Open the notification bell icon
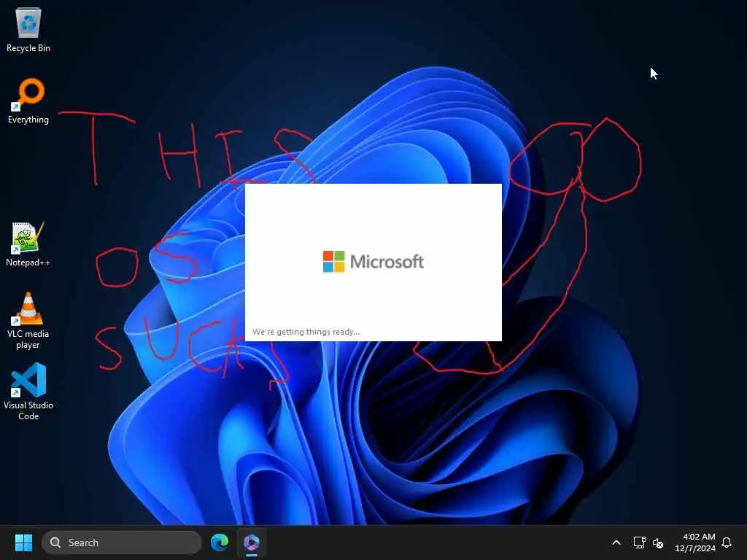The width and height of the screenshot is (747, 560). tap(727, 542)
